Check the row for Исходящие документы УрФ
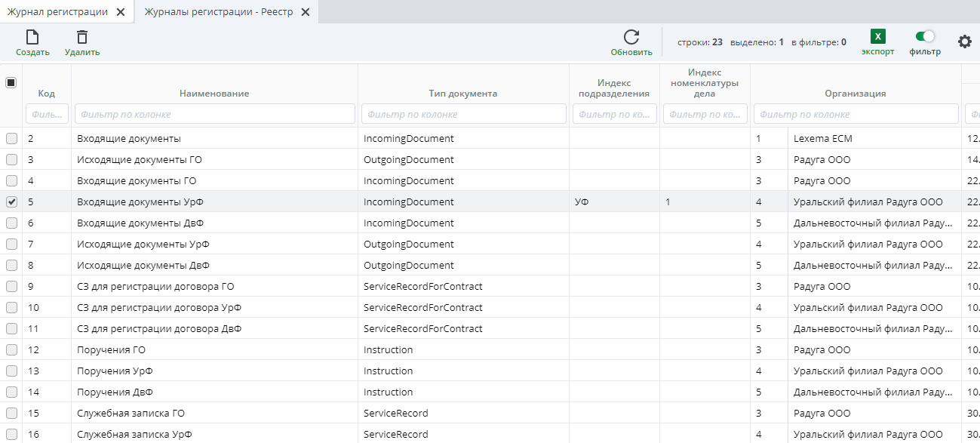Screen dimensions: 980x443 [x=11, y=245]
